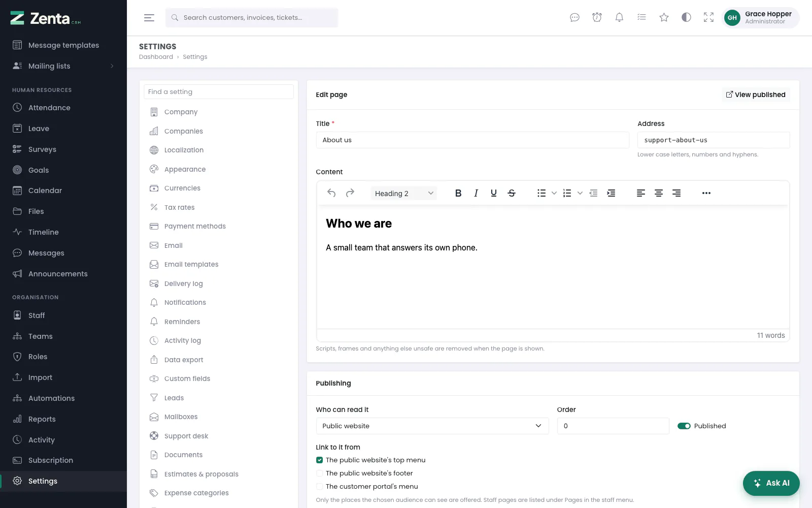The height and width of the screenshot is (508, 812).
Task: Increase indent of the paragraph
Action: 611,193
